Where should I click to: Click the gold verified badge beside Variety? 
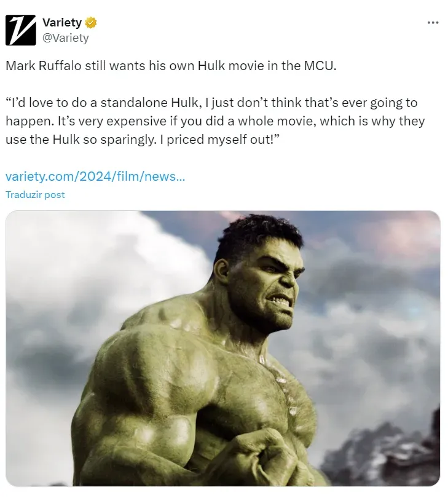(x=91, y=23)
